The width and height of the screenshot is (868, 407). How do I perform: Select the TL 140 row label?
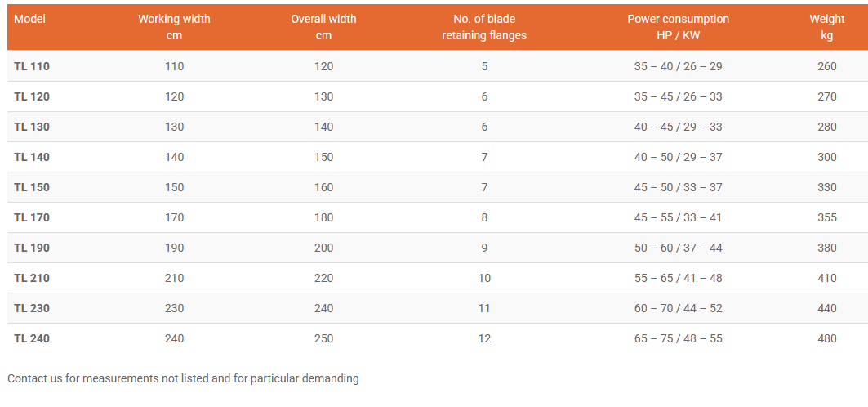[32, 157]
